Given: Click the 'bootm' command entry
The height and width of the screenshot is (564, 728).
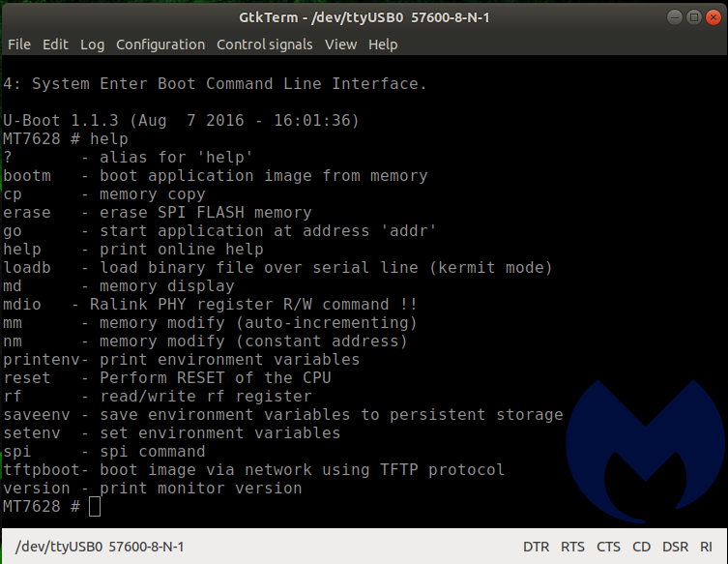Looking at the screenshot, I should point(216,176).
